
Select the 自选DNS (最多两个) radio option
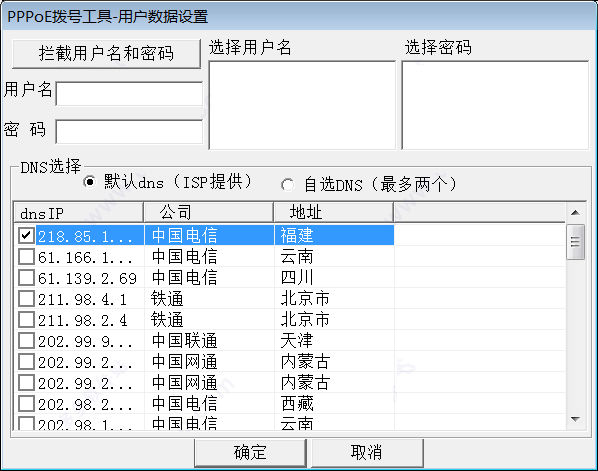[x=288, y=185]
